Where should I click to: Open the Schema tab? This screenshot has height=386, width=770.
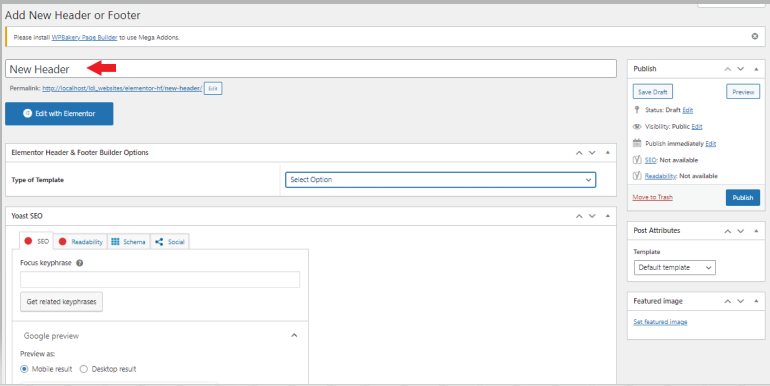(128, 242)
